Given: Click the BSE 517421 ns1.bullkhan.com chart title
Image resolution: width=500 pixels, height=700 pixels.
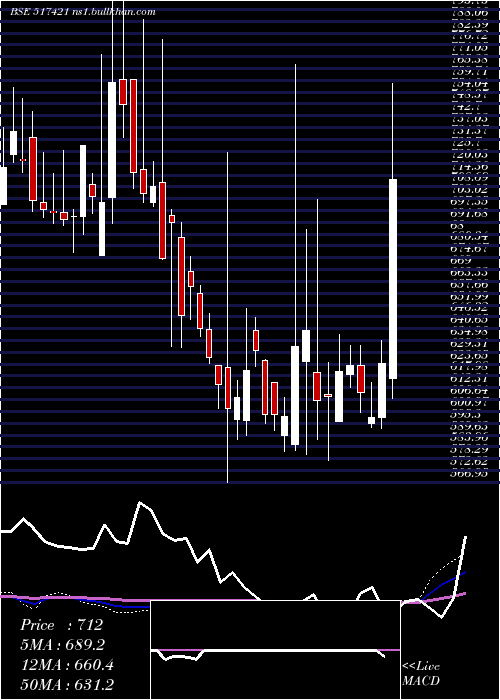Looking at the screenshot, I should click(83, 12).
